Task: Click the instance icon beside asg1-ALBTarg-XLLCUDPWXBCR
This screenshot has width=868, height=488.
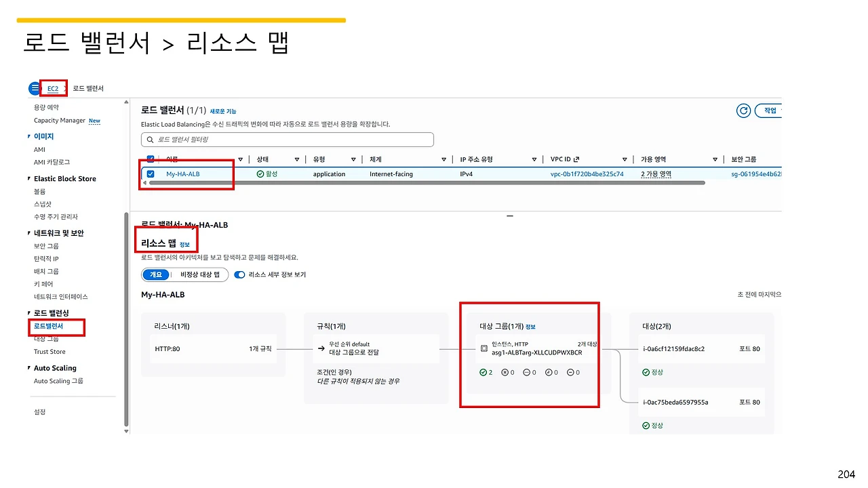Action: [484, 348]
